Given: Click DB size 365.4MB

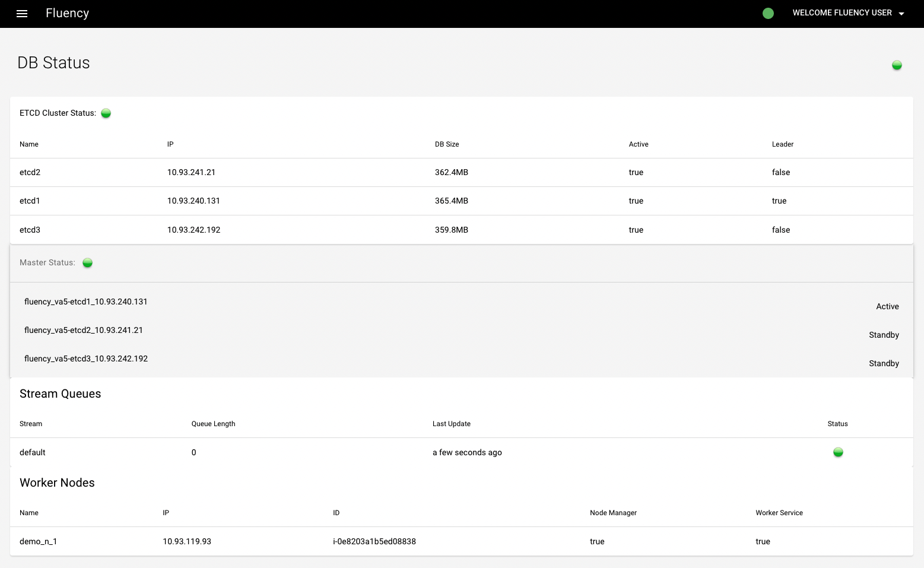Looking at the screenshot, I should (x=452, y=201).
